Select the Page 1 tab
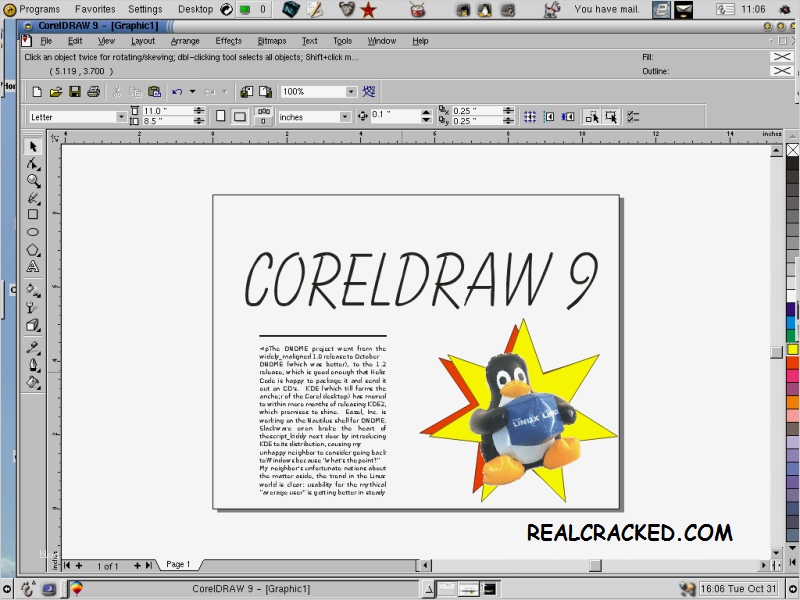This screenshot has height=600, width=800. (178, 564)
